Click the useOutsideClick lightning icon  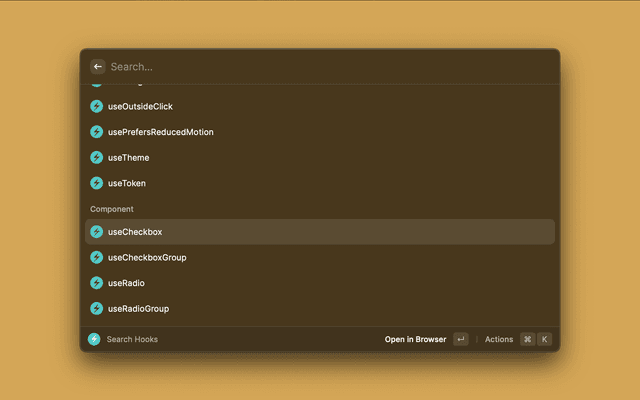[x=97, y=106]
